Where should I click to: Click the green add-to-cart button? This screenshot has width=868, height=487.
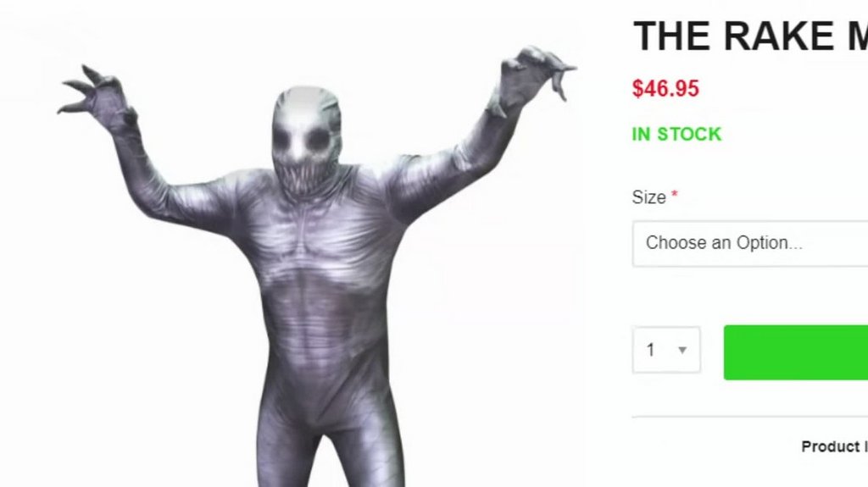[x=795, y=352]
